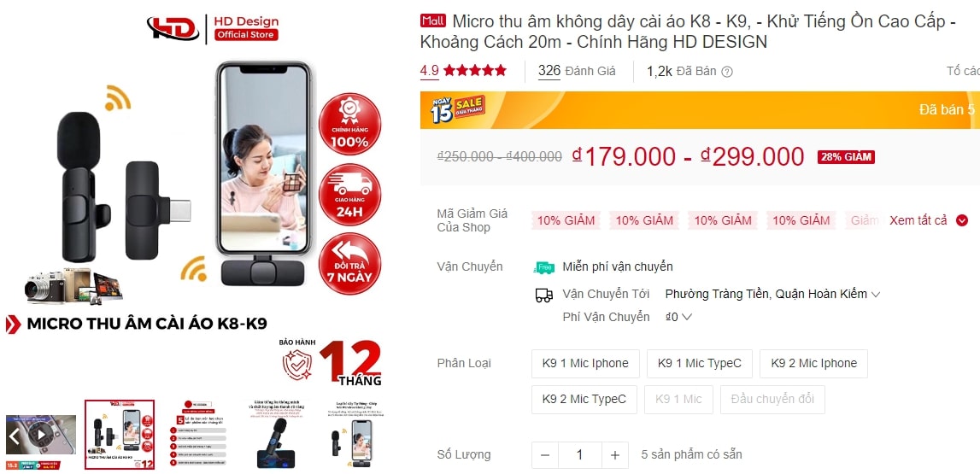
Task: Select the K9 1 Mic TypeC variant
Action: pos(700,364)
